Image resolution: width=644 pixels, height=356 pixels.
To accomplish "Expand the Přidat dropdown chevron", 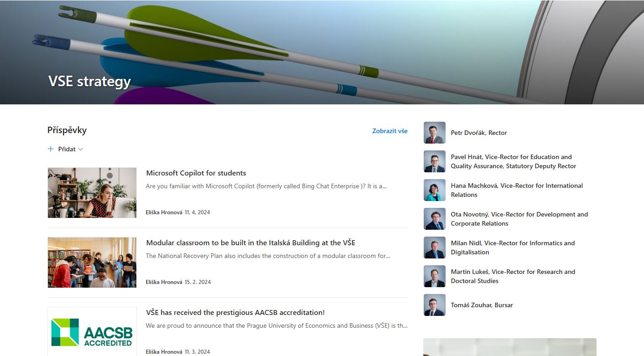I will pos(81,149).
